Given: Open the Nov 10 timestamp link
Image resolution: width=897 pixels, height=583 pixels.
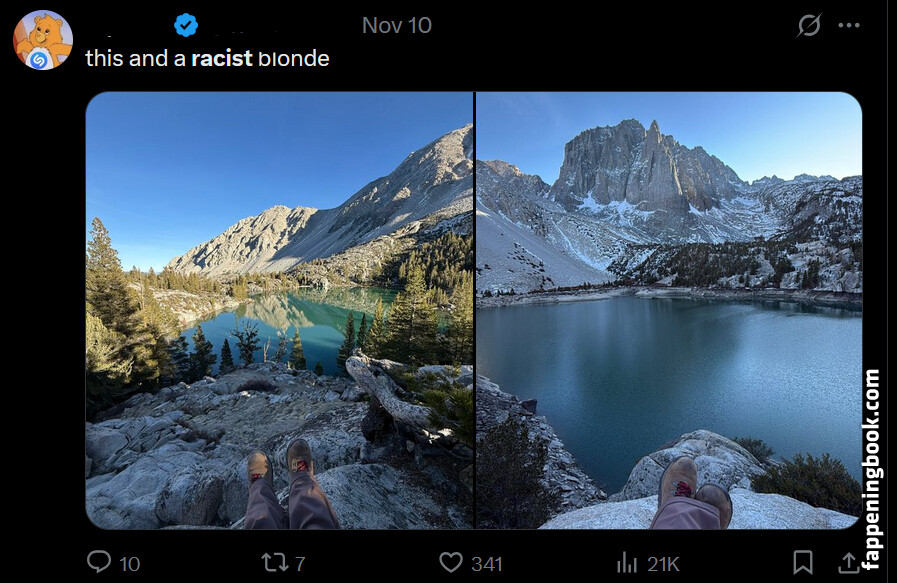Looking at the screenshot, I should (397, 25).
